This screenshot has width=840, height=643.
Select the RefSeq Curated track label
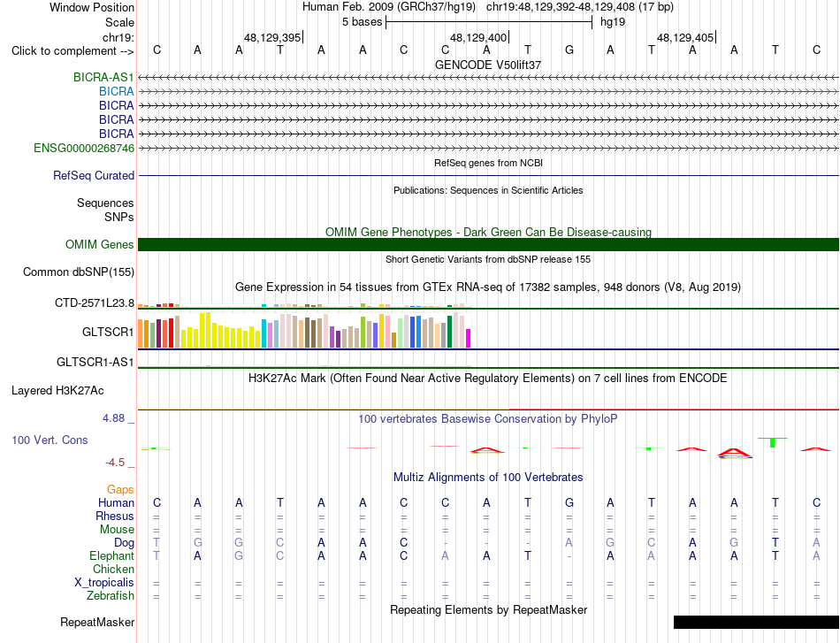click(x=94, y=175)
